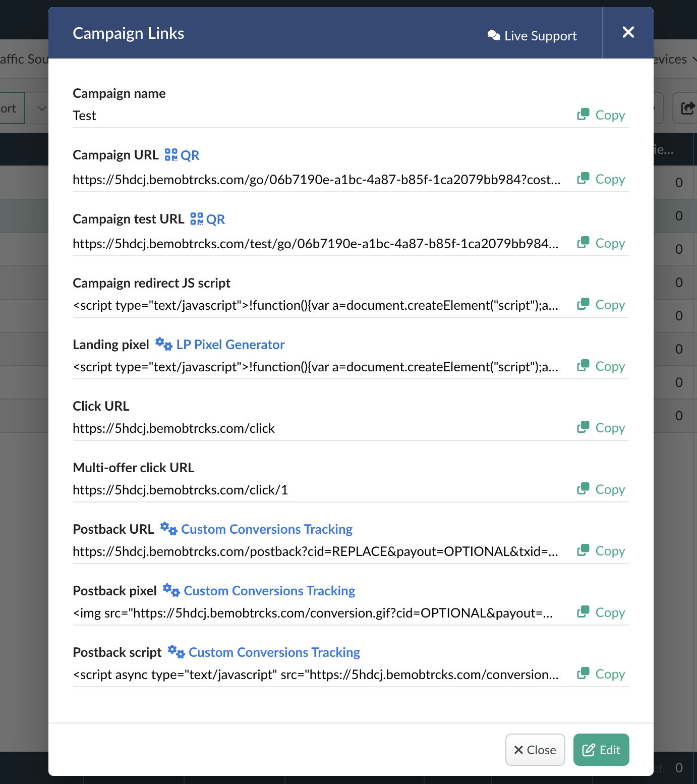Copy the Landing pixel script

(x=601, y=366)
